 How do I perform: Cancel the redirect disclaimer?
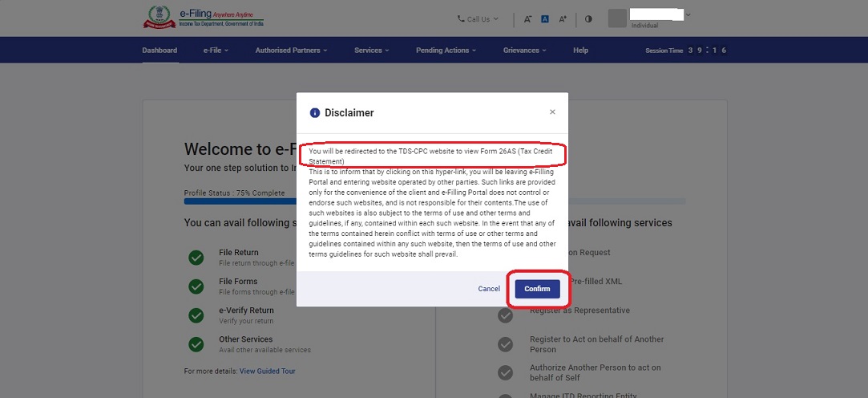489,289
